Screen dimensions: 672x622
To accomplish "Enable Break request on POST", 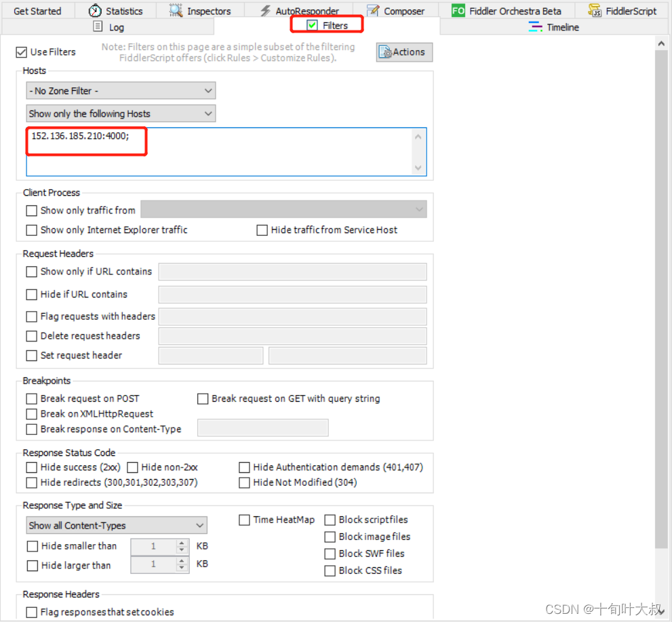I will (32, 399).
